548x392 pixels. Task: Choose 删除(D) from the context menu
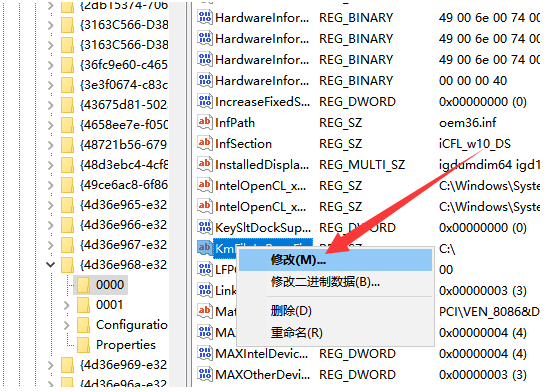pyautogui.click(x=335, y=311)
